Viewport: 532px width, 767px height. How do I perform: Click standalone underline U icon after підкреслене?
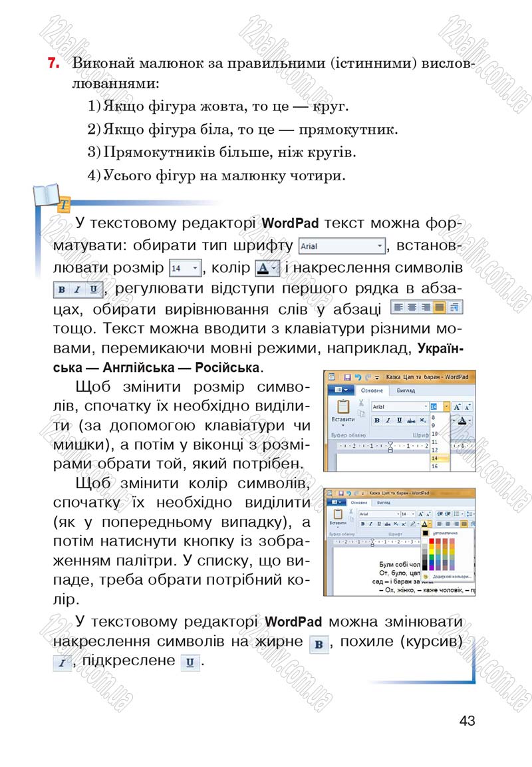click(190, 663)
